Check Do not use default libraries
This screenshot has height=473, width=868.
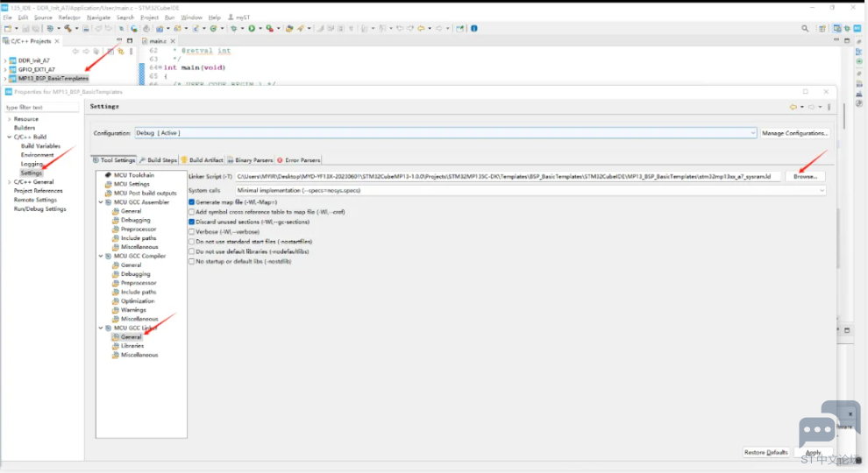coord(191,251)
